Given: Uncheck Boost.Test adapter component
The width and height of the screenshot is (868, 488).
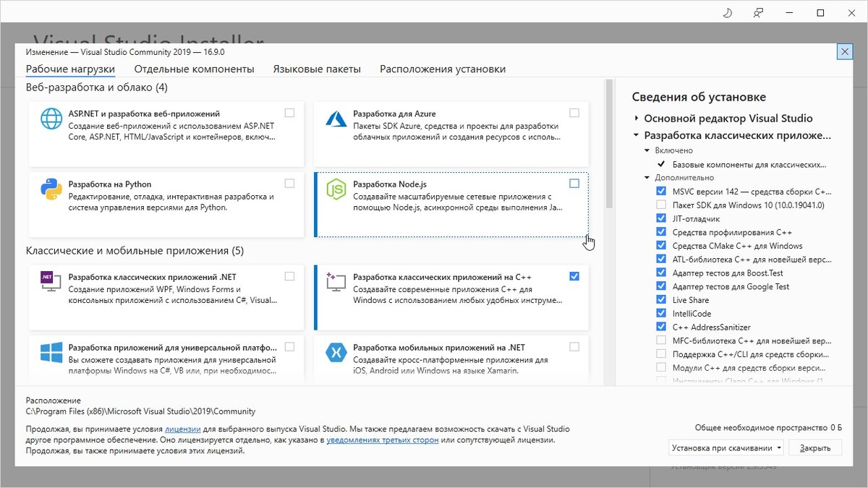Looking at the screenshot, I should pyautogui.click(x=661, y=273).
